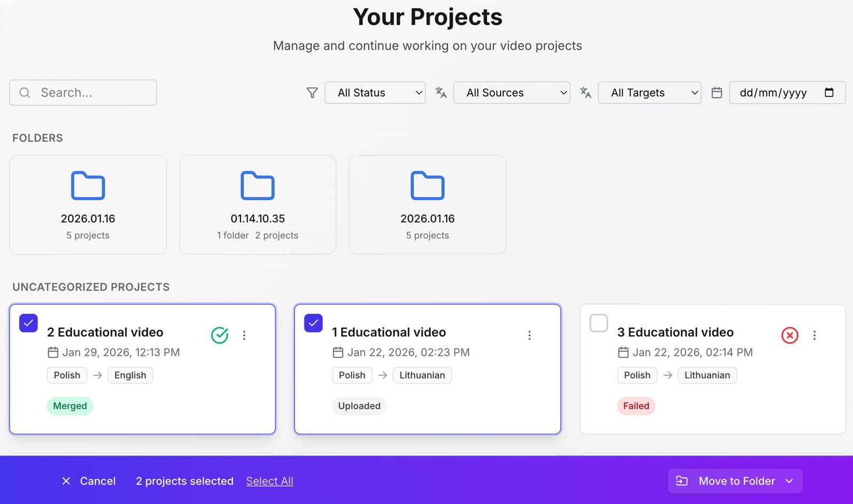Click the calendar icon beside the date field
The height and width of the screenshot is (504, 853).
click(717, 93)
